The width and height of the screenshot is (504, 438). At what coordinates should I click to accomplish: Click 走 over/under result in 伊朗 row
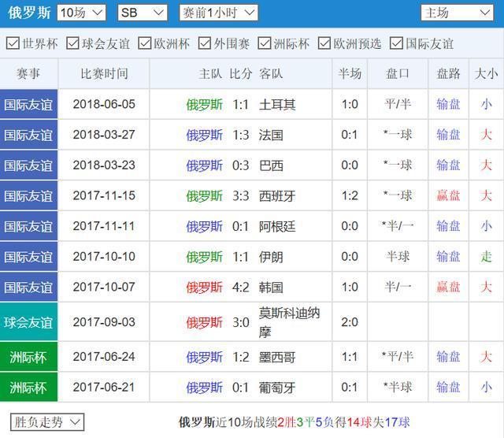click(487, 257)
